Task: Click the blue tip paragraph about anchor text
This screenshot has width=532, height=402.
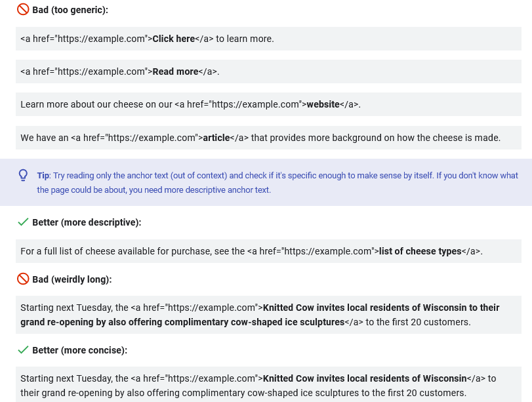Action: [x=277, y=182]
